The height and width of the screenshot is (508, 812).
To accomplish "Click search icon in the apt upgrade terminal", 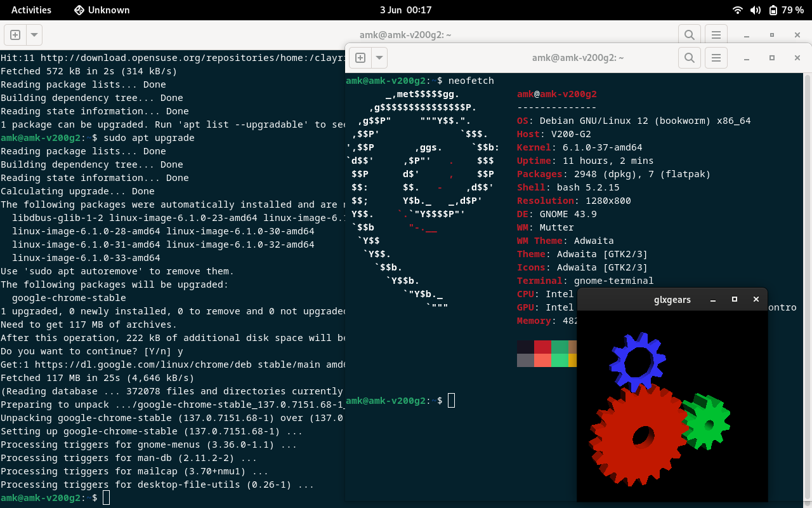I will pyautogui.click(x=689, y=35).
